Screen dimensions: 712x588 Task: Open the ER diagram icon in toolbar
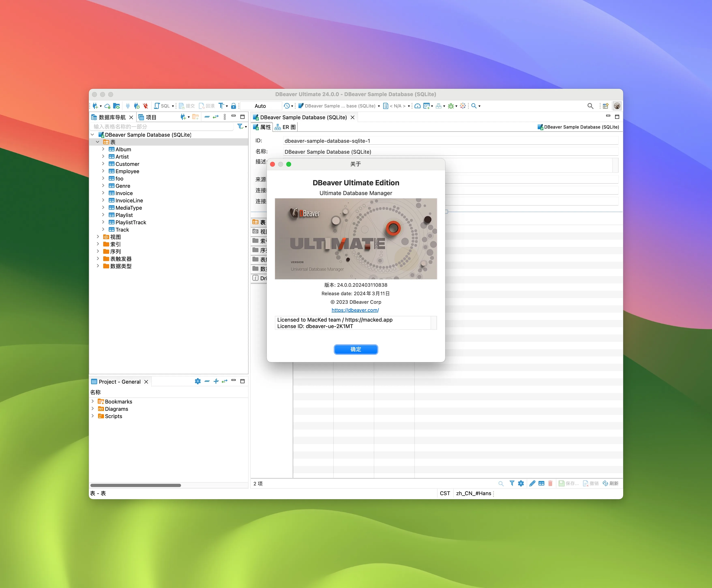coord(439,106)
